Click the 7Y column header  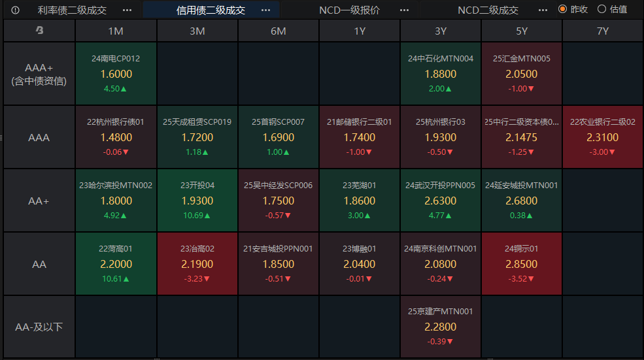click(x=603, y=31)
